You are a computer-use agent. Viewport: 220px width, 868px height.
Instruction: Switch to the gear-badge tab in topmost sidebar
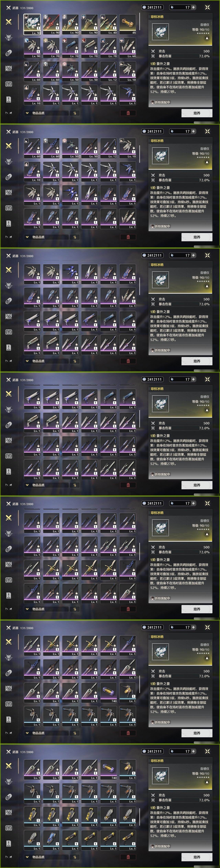[x=9, y=68]
